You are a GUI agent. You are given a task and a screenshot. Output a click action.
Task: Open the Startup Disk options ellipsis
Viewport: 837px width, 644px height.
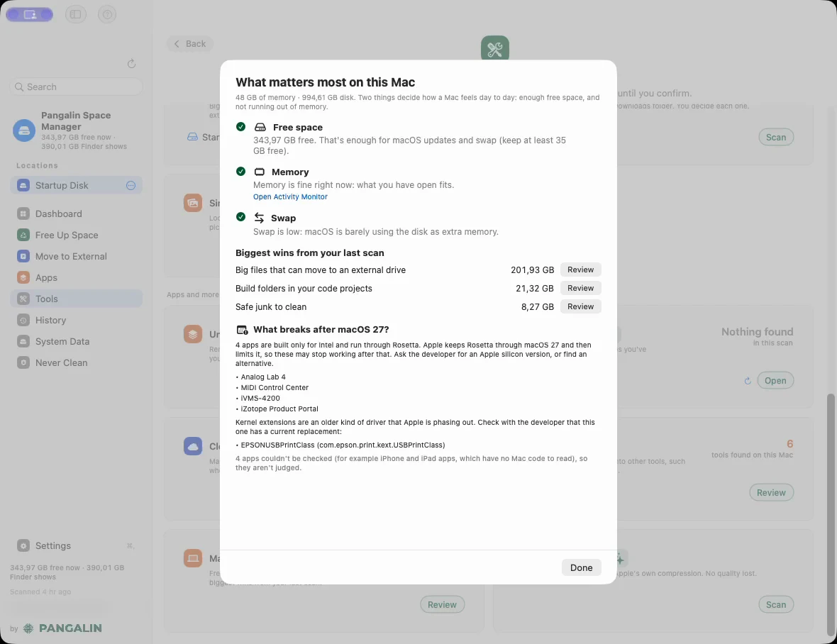tap(131, 186)
